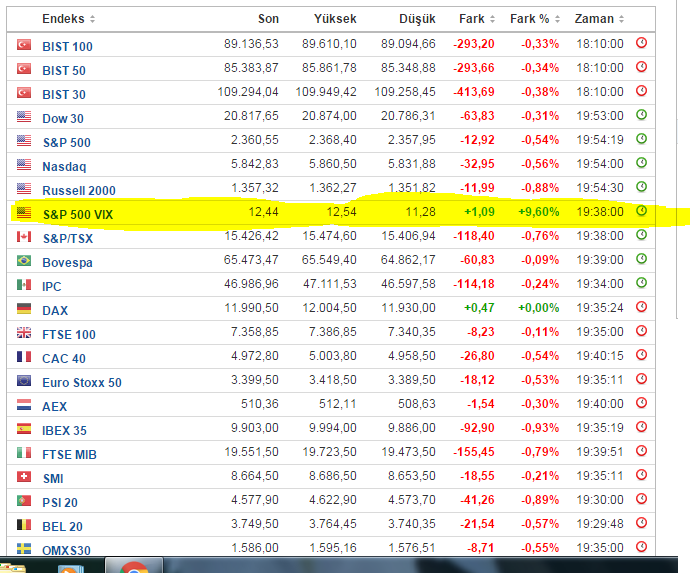This screenshot has height=573, width=690.
Task: Click the Swiss flag beside SMI
Action: pos(24,477)
